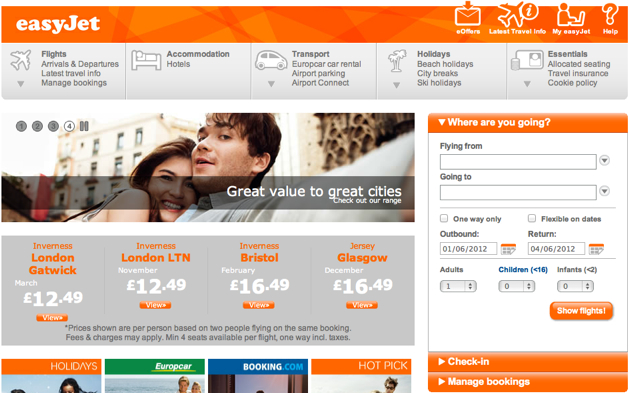Open the Holidays menu heading

[434, 54]
